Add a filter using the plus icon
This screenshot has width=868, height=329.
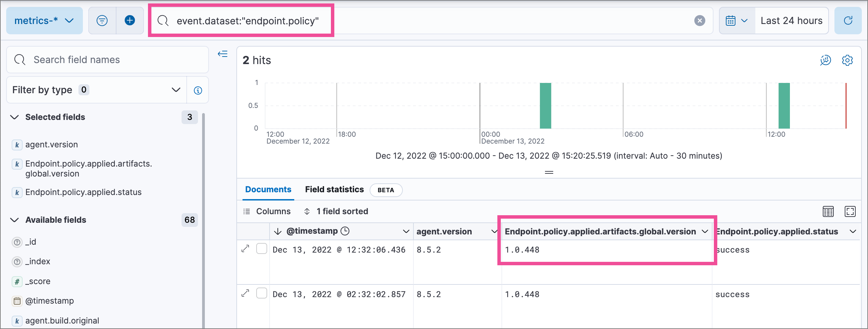(x=130, y=20)
